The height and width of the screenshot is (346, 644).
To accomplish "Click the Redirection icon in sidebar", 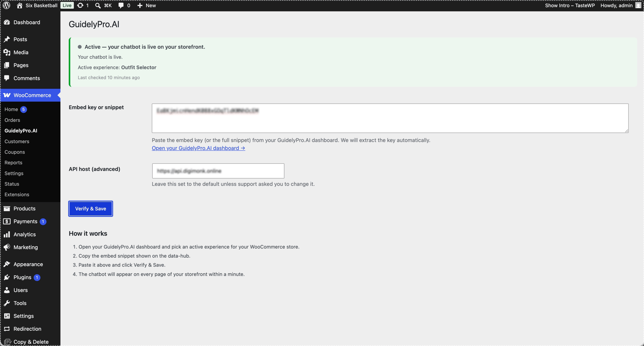I will [x=7, y=329].
